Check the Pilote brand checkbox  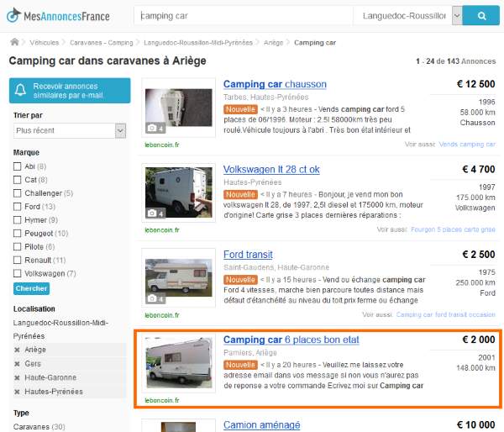pyautogui.click(x=17, y=247)
